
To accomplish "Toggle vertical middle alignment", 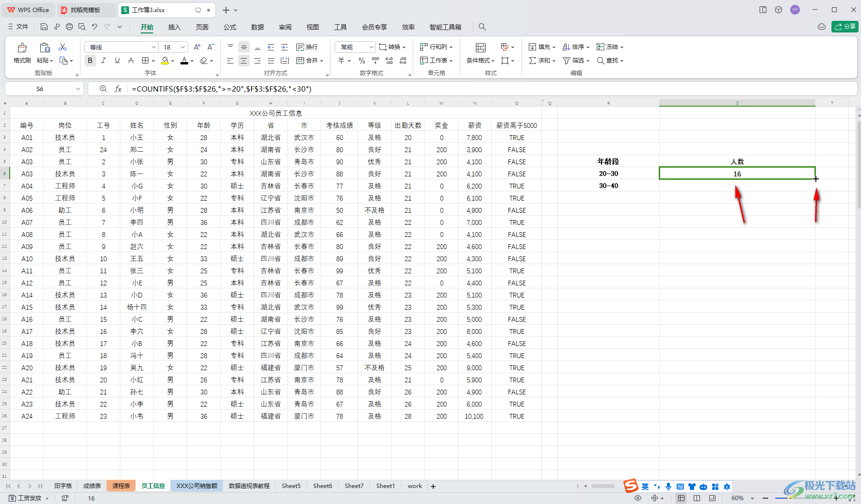I will pos(244,47).
